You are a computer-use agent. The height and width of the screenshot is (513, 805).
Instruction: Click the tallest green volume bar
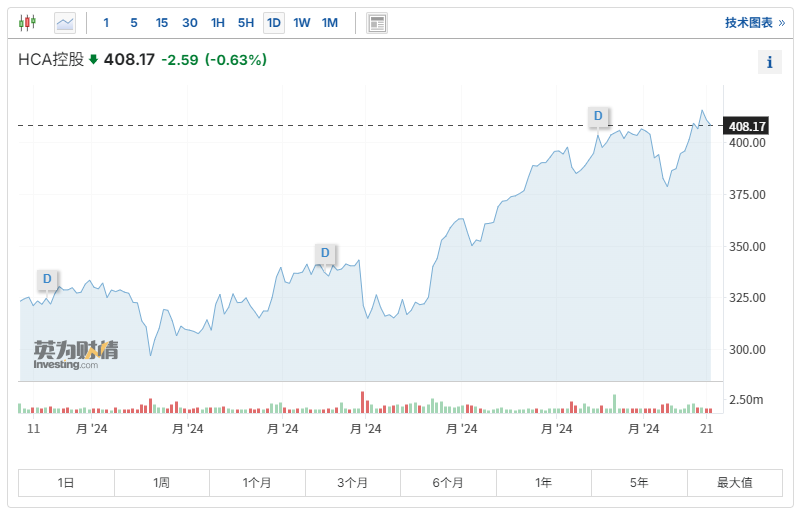pos(614,404)
